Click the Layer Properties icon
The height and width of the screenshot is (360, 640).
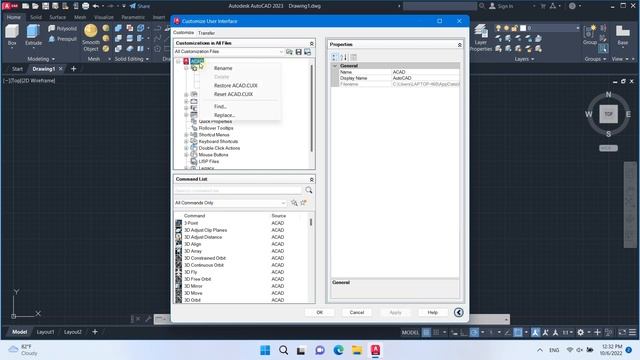pos(481,31)
